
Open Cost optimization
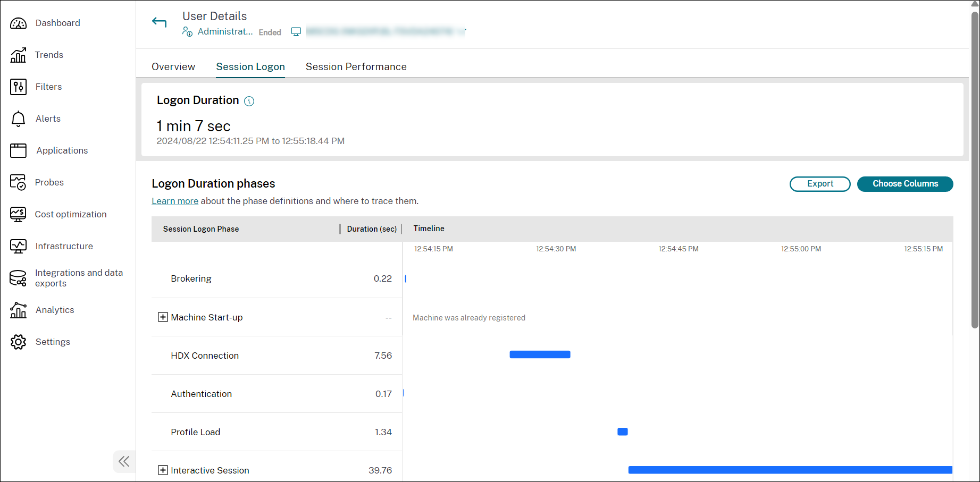(x=71, y=214)
